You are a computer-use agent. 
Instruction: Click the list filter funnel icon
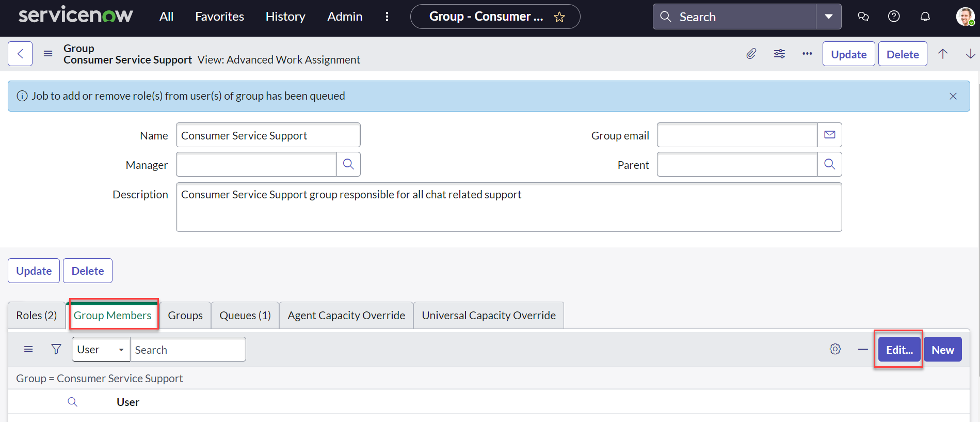point(56,350)
